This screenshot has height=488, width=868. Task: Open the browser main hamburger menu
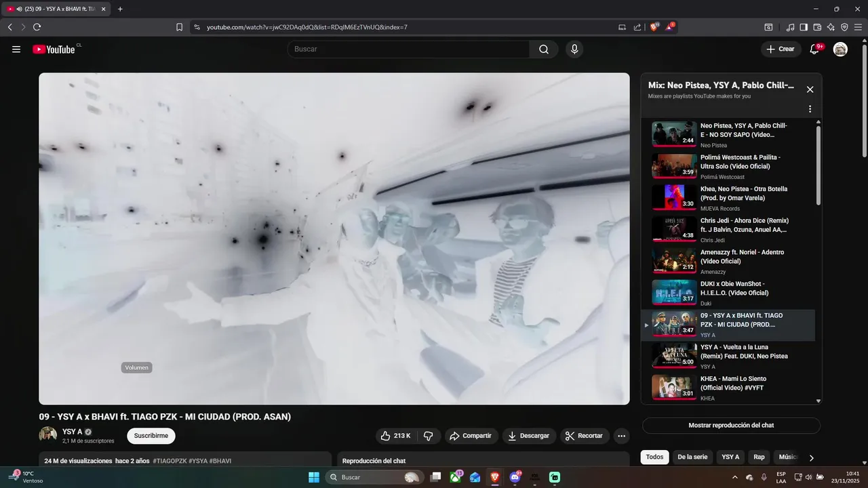click(x=858, y=27)
